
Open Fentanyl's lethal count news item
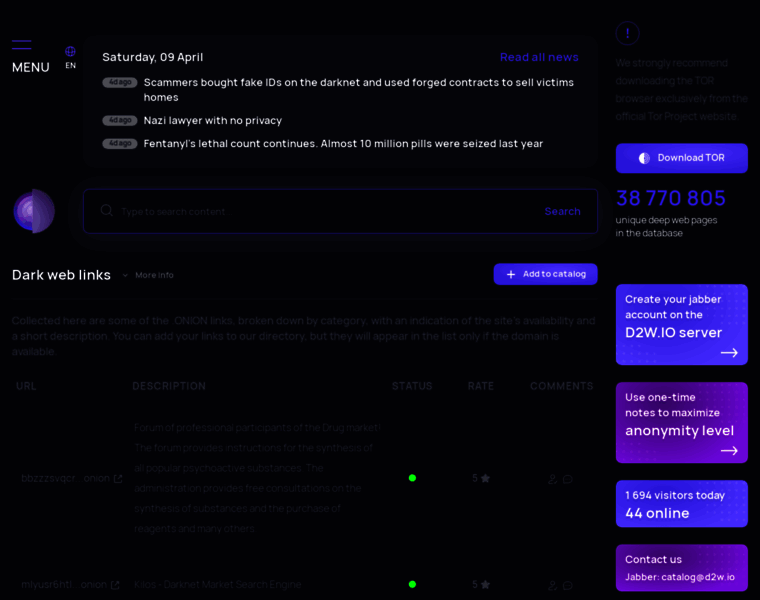(343, 143)
